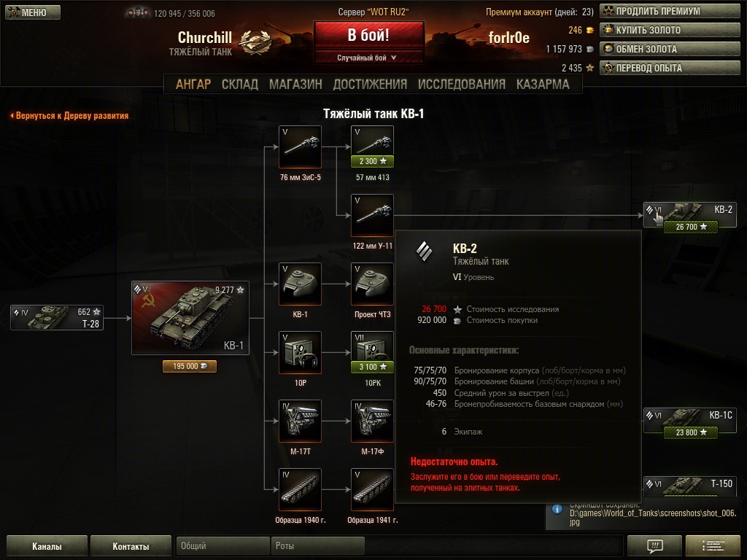Open the list panel icon bottom right
This screenshot has height=560, width=747.
(x=713, y=545)
